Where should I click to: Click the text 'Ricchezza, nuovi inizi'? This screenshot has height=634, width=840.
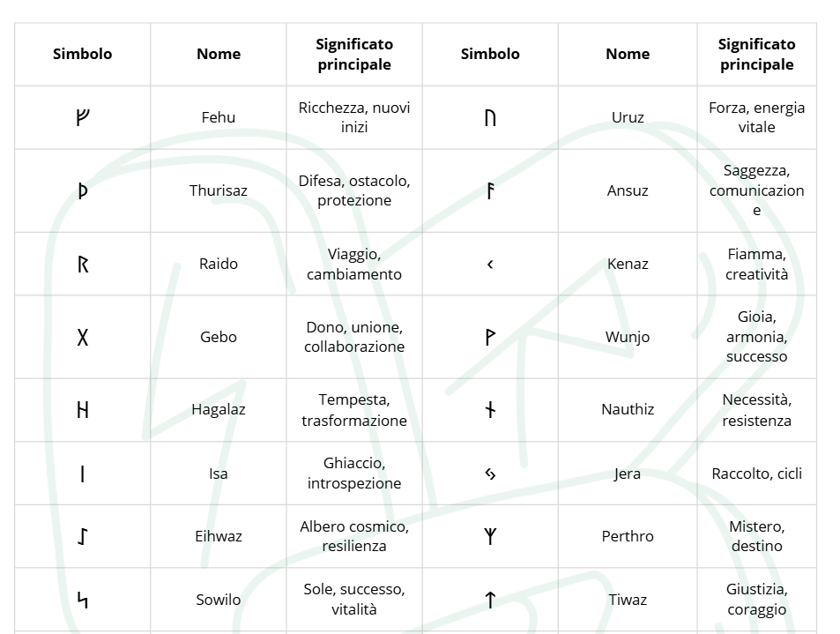point(354,117)
